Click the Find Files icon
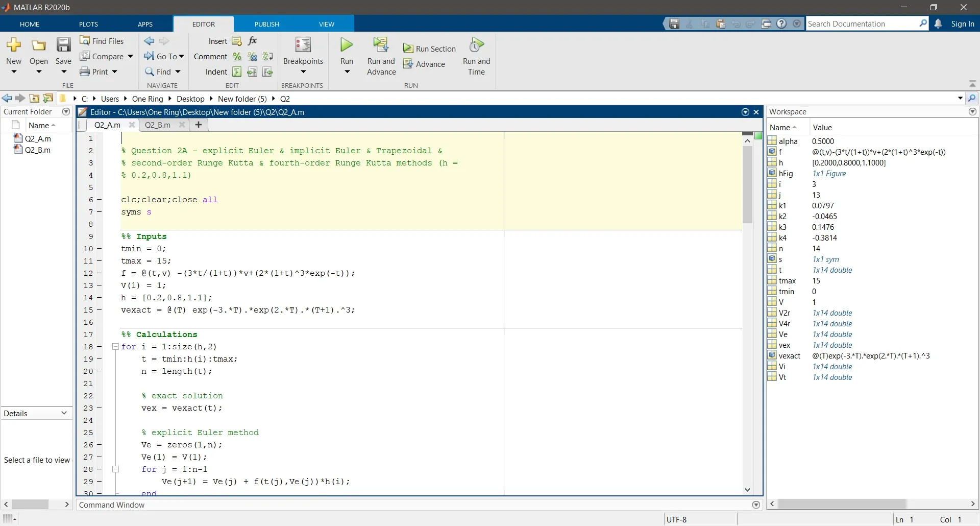980x526 pixels. point(85,41)
